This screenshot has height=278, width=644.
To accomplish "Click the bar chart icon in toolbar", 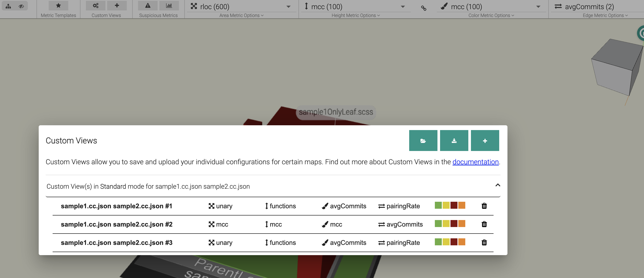I will click(169, 5).
